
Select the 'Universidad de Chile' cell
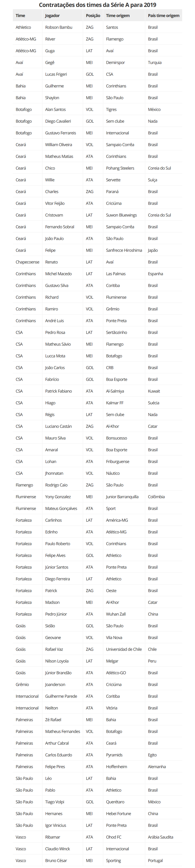tap(124, 649)
